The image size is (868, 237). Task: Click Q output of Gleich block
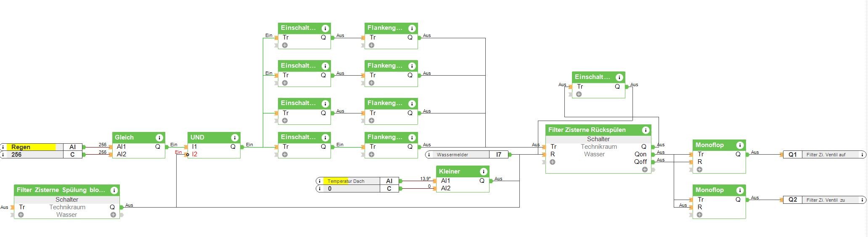158,147
